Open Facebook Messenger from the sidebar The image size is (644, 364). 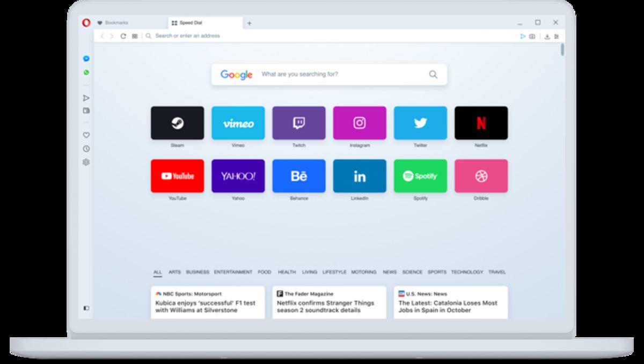coord(86,59)
